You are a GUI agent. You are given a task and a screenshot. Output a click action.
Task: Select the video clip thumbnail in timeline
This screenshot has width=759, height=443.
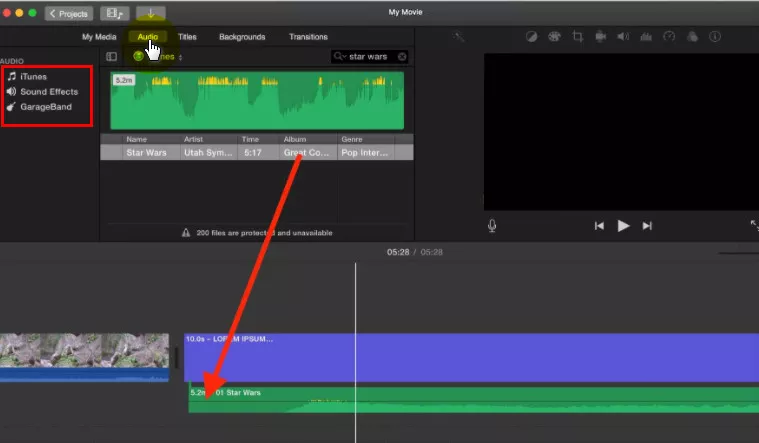coord(84,350)
